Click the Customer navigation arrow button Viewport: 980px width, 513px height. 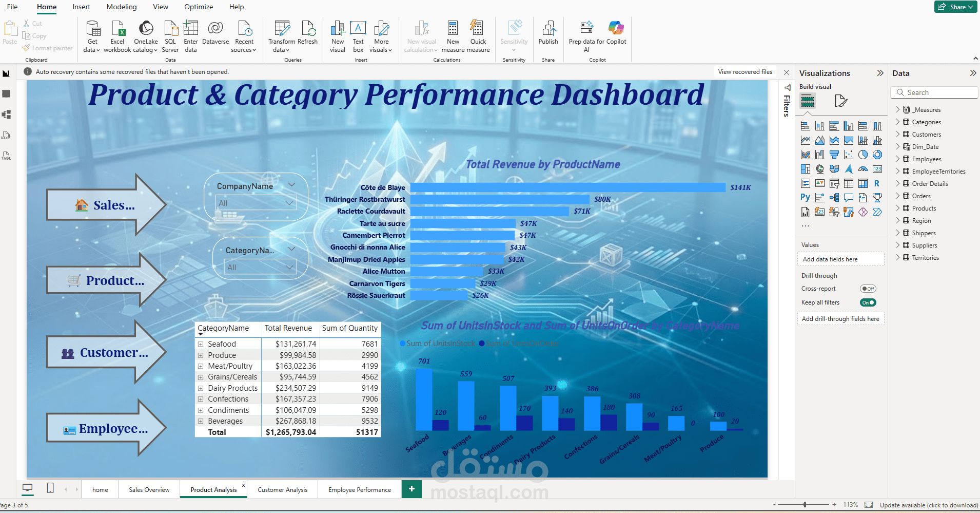pyautogui.click(x=106, y=352)
